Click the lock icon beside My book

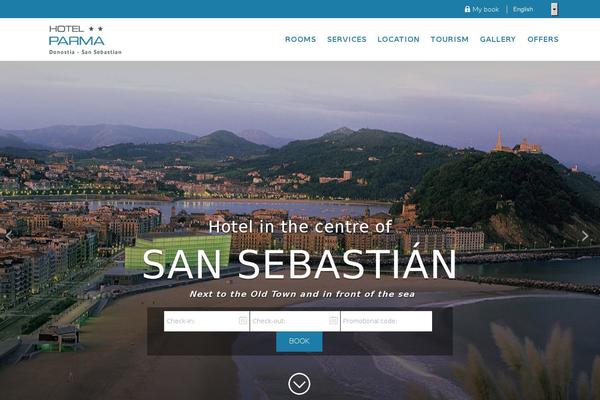point(467,9)
